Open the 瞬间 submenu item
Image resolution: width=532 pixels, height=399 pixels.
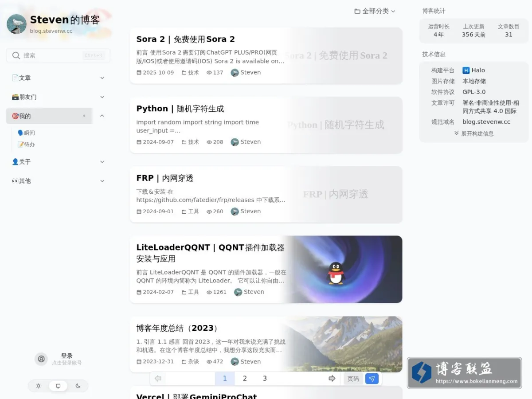(x=26, y=133)
